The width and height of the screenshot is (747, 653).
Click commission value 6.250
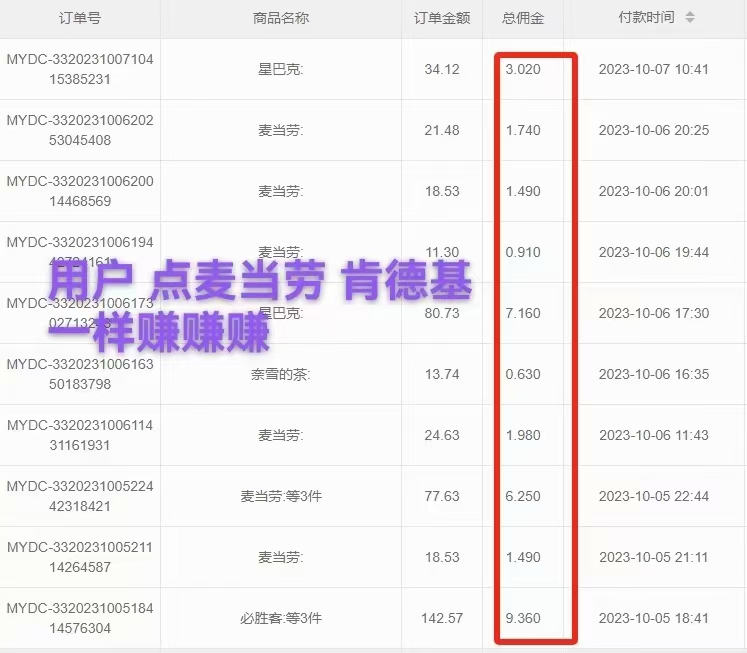(523, 496)
